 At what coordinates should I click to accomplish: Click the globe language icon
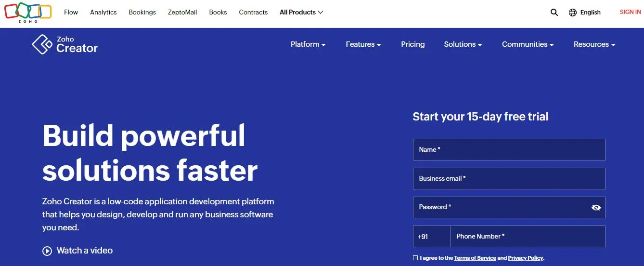[x=573, y=13]
